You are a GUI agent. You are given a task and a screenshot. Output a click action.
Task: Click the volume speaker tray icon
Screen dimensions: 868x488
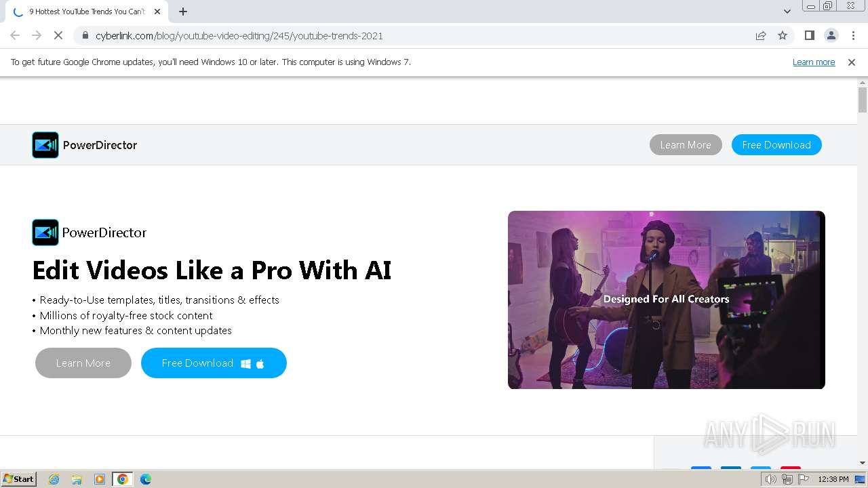(771, 479)
